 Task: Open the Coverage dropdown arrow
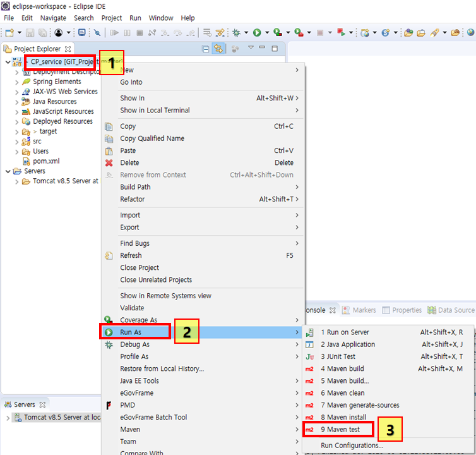(x=288, y=32)
